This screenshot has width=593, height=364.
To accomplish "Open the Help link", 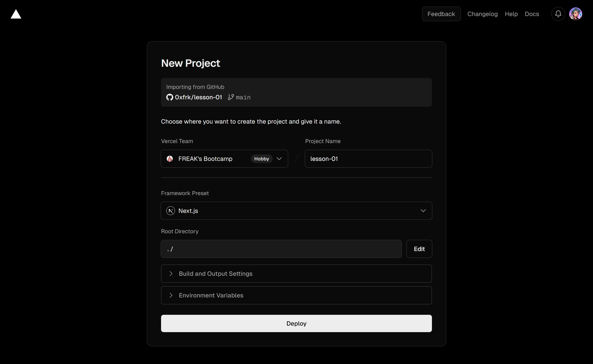I will [511, 14].
